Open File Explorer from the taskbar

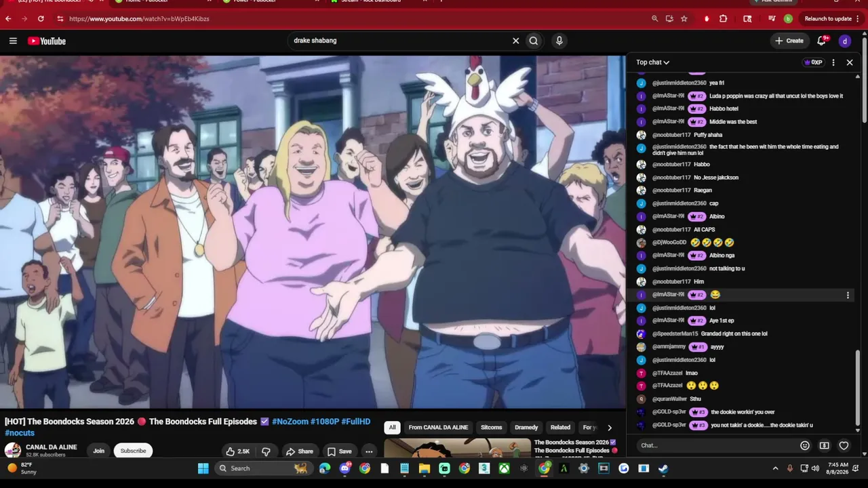(x=425, y=468)
